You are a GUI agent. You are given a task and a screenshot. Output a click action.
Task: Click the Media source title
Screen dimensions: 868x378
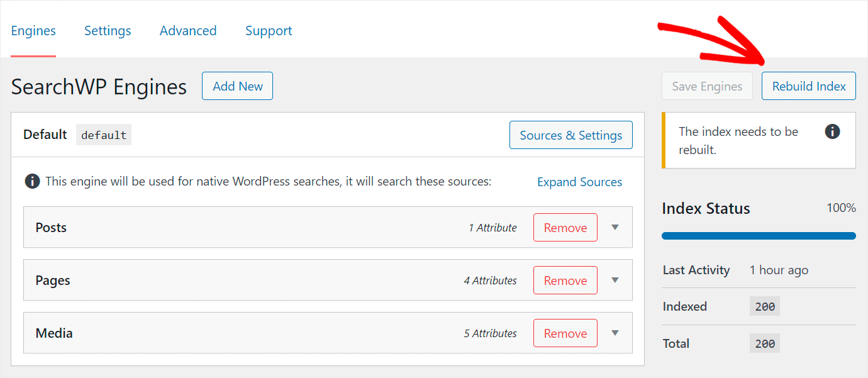(54, 333)
